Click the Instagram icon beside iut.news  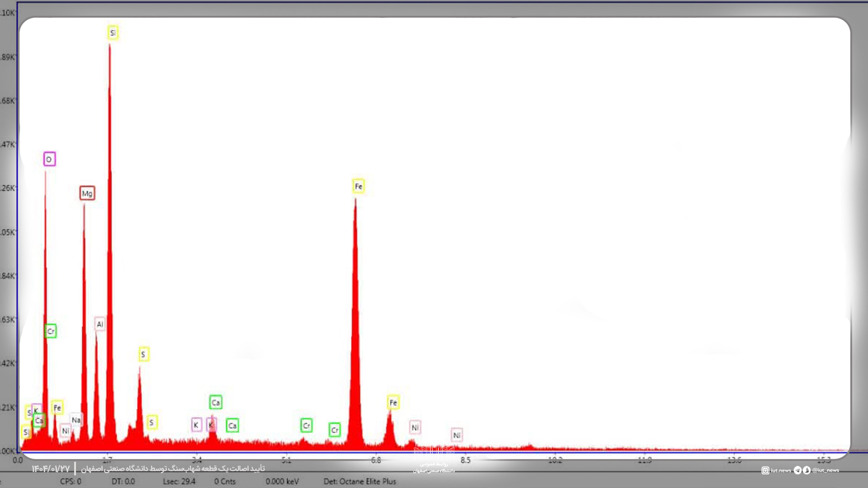click(x=765, y=470)
